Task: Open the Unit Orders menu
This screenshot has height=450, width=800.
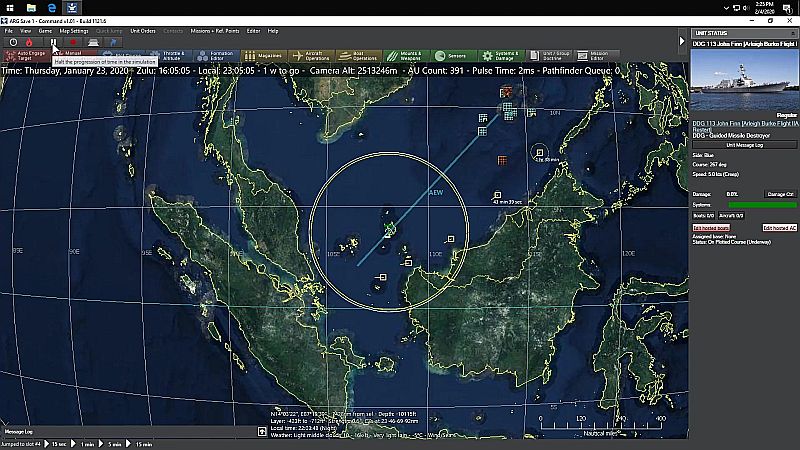Action: point(143,31)
